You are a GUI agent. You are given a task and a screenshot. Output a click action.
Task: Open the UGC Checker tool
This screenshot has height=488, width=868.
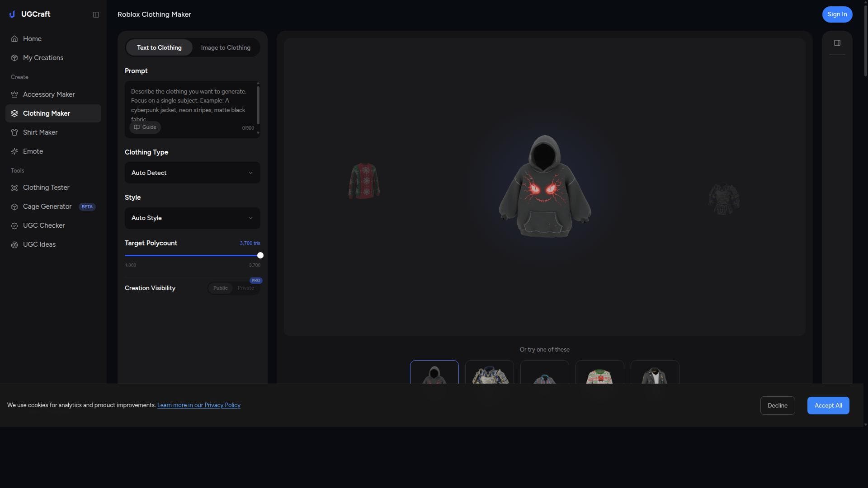53,225
